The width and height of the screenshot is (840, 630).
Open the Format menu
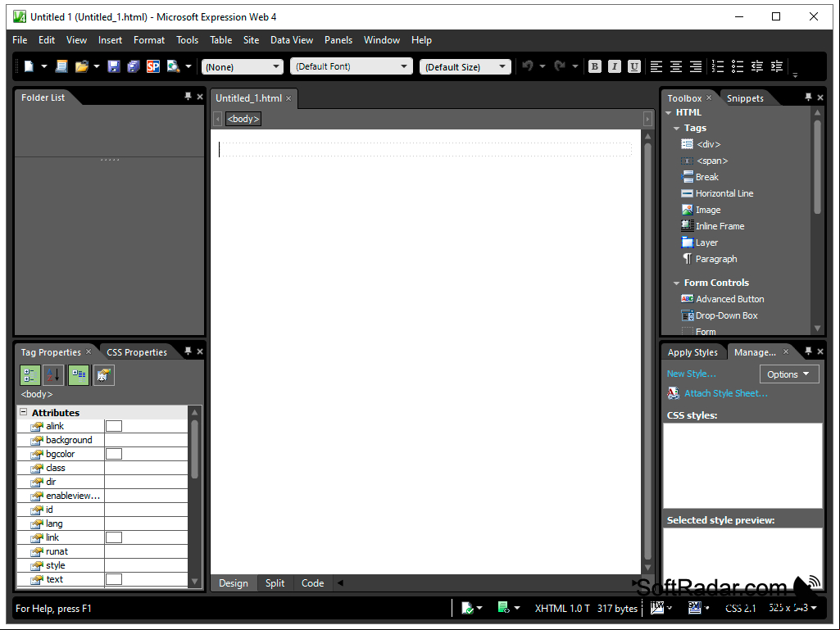point(149,39)
